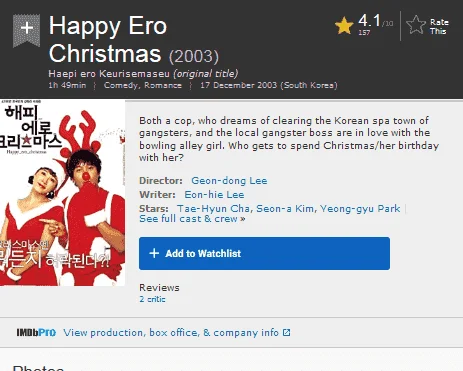The width and height of the screenshot is (463, 371).
Task: Open writer Eon-hie Lee's page
Action: (x=214, y=195)
